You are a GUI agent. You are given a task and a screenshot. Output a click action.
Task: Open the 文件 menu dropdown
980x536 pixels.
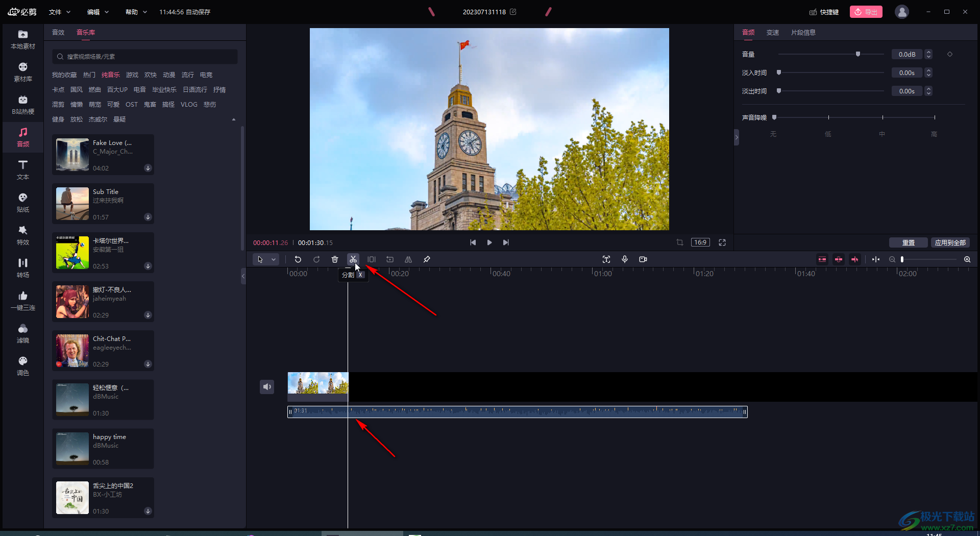point(60,12)
